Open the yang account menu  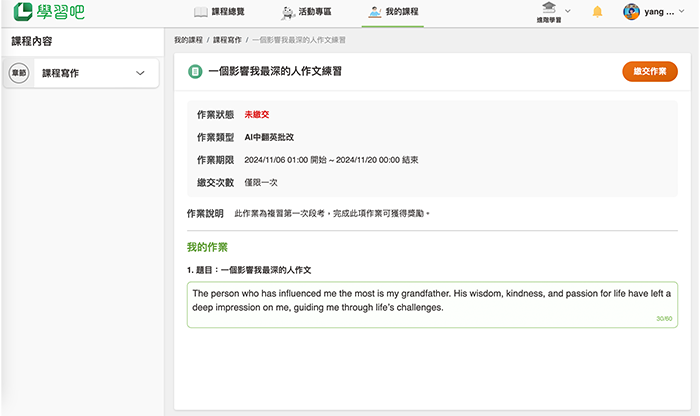click(x=665, y=12)
